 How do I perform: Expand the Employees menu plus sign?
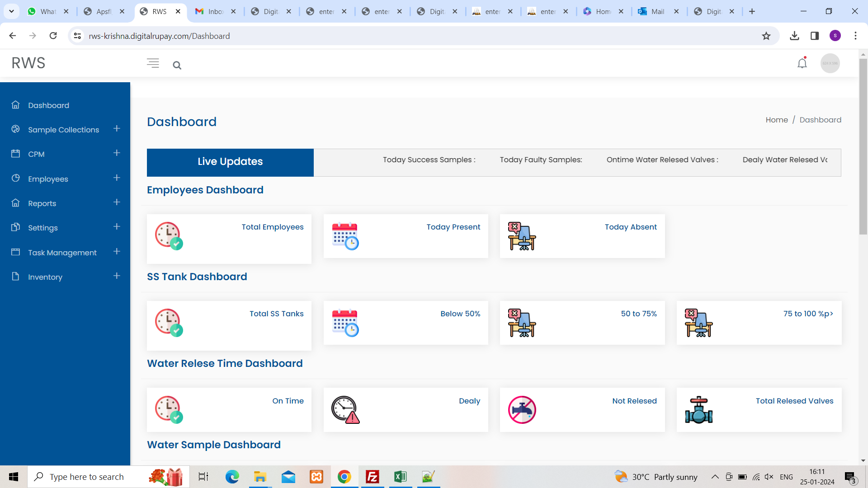point(117,178)
